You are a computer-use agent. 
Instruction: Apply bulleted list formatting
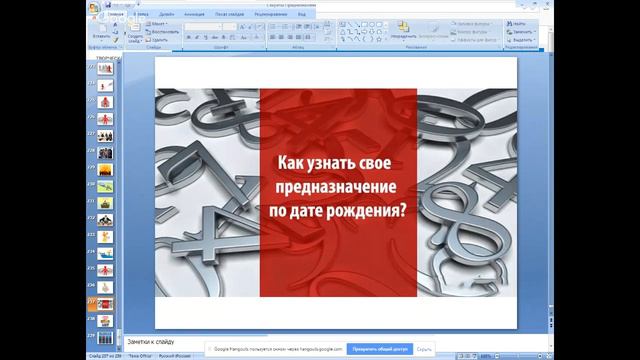click(x=274, y=27)
